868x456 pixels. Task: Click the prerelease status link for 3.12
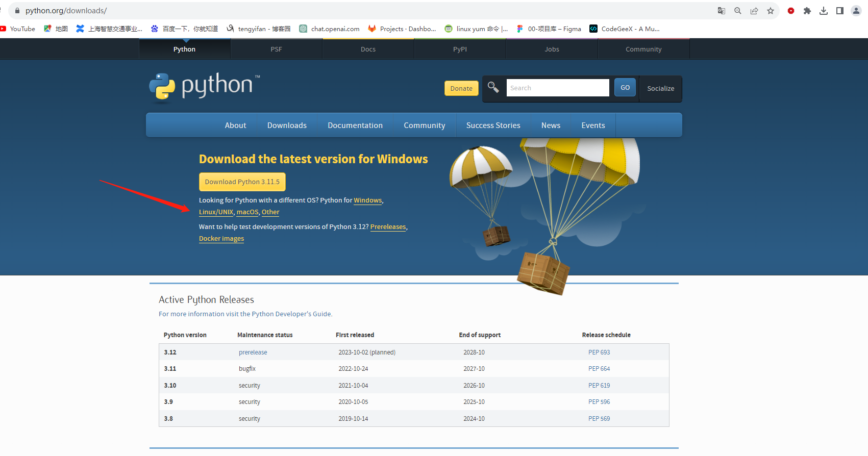pyautogui.click(x=253, y=352)
